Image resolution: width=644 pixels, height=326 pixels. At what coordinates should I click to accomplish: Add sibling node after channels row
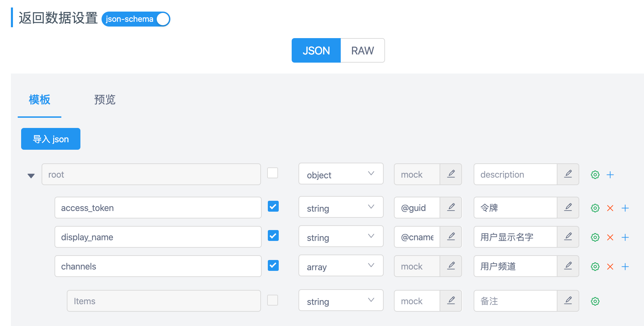625,266
